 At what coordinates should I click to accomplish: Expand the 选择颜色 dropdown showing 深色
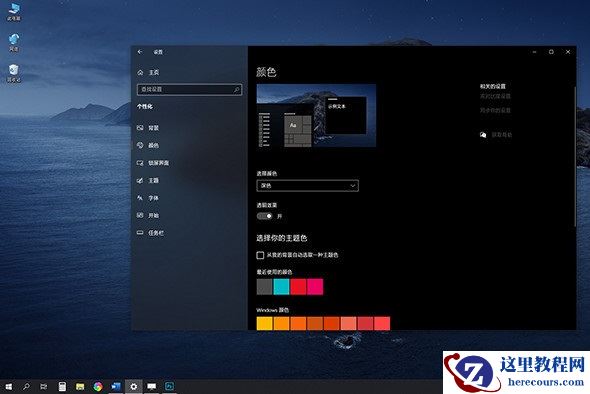(307, 186)
